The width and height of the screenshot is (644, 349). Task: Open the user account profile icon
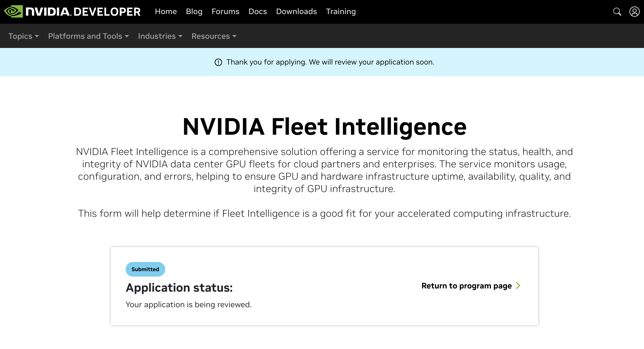(x=634, y=11)
